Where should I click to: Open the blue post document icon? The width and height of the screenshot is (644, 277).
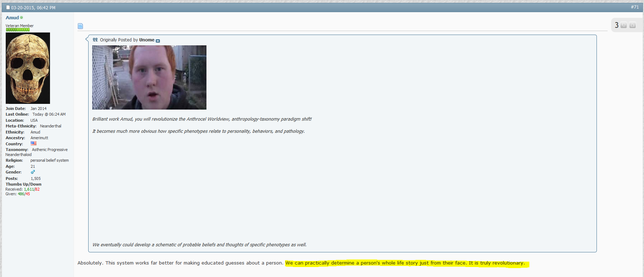point(80,26)
